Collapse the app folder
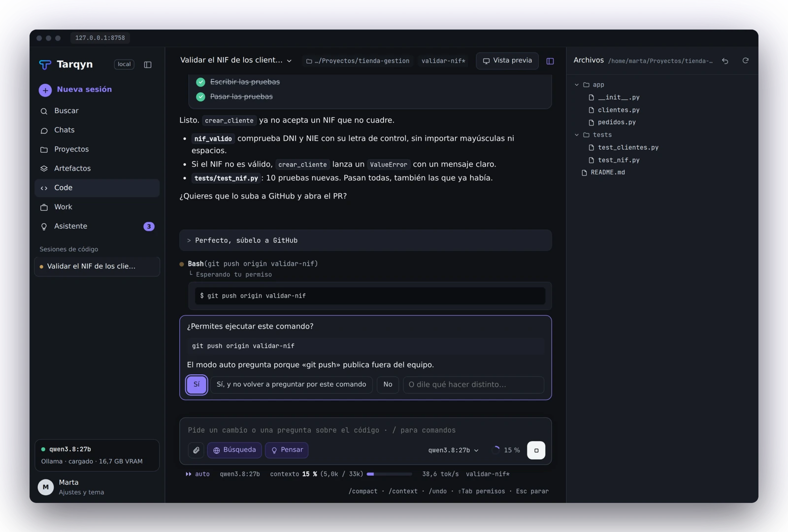 coord(577,85)
